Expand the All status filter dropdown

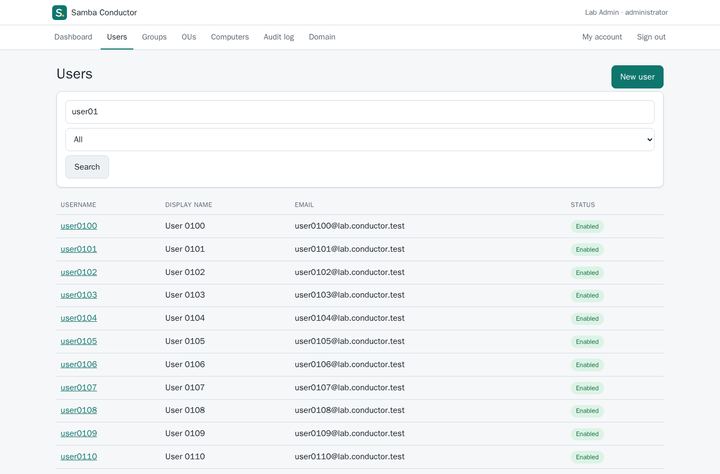click(360, 139)
